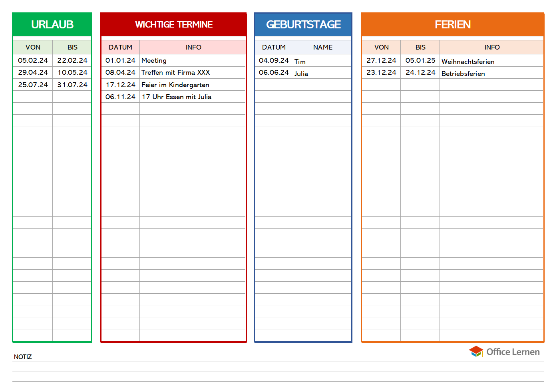557x392 pixels.
Task: Click the BIS column header under FERIEN
Action: click(x=420, y=47)
